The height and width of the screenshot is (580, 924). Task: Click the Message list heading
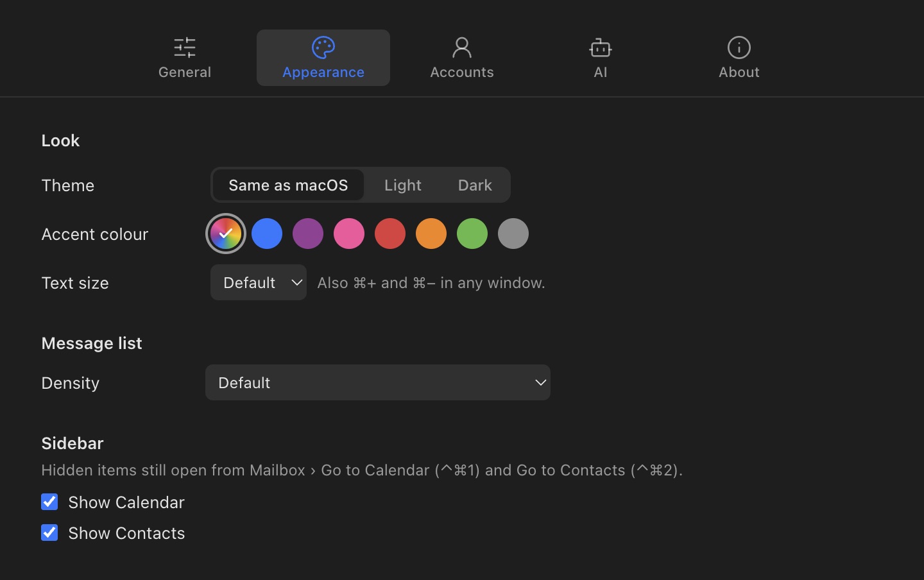pyautogui.click(x=92, y=343)
